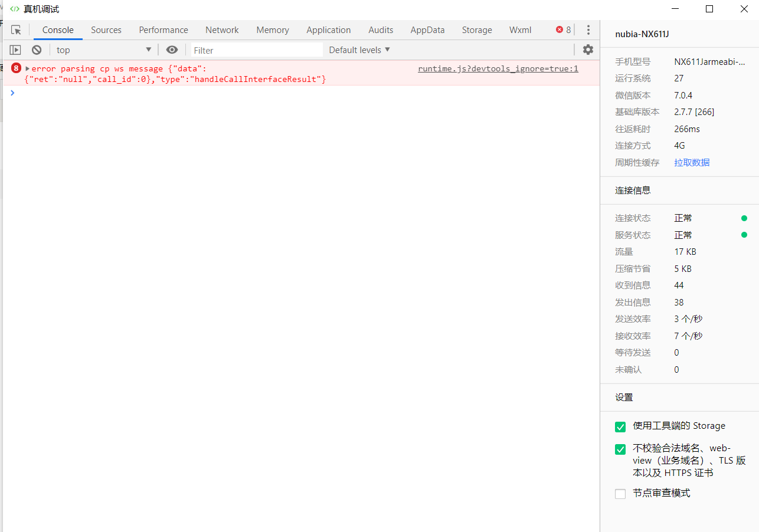Click the 服务状态 green status dot
The height and width of the screenshot is (532, 759).
tap(744, 235)
